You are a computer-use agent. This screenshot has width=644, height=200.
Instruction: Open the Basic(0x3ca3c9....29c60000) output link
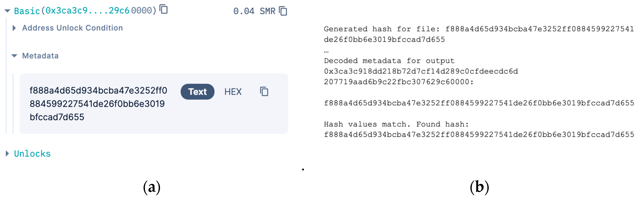pos(85,11)
